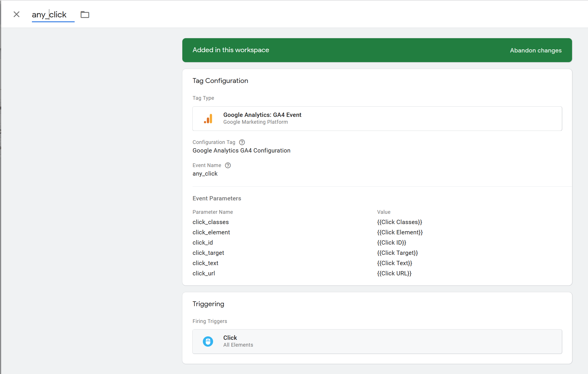588x374 pixels.
Task: Click the Added in this workspace banner text
Action: pos(231,50)
